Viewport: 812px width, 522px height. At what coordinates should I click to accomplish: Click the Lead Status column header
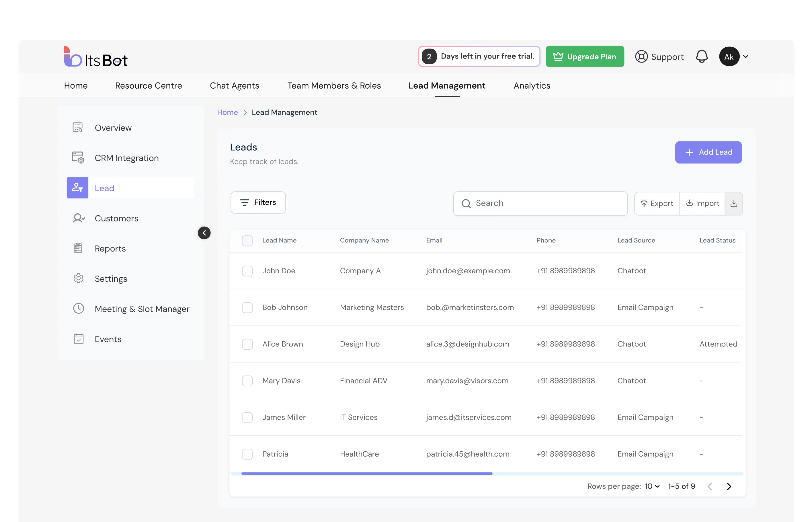(x=717, y=240)
